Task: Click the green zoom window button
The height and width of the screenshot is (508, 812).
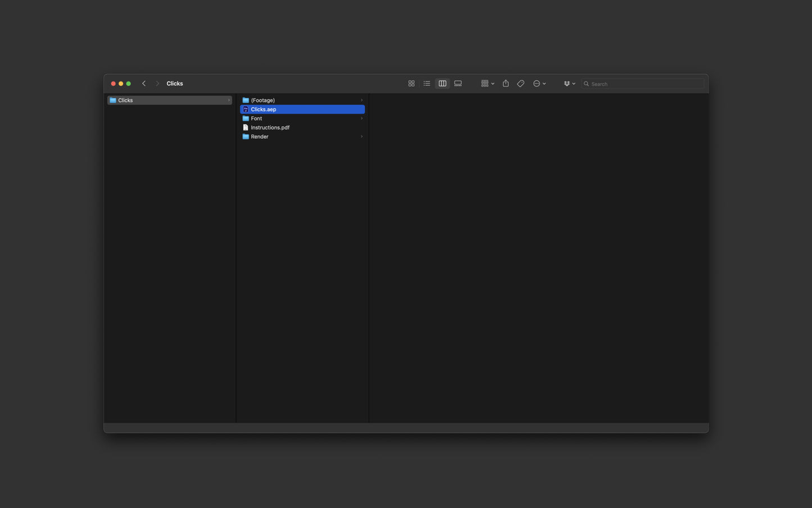Action: (129, 84)
